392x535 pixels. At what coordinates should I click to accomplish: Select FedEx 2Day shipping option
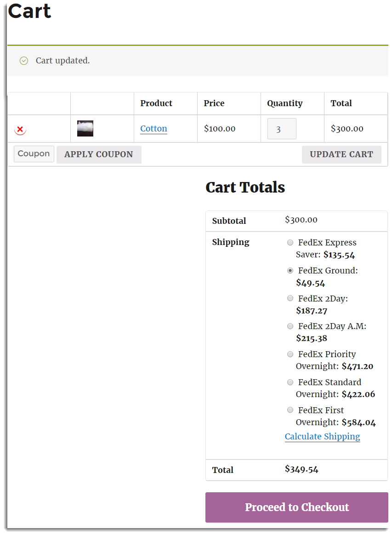pyautogui.click(x=290, y=298)
